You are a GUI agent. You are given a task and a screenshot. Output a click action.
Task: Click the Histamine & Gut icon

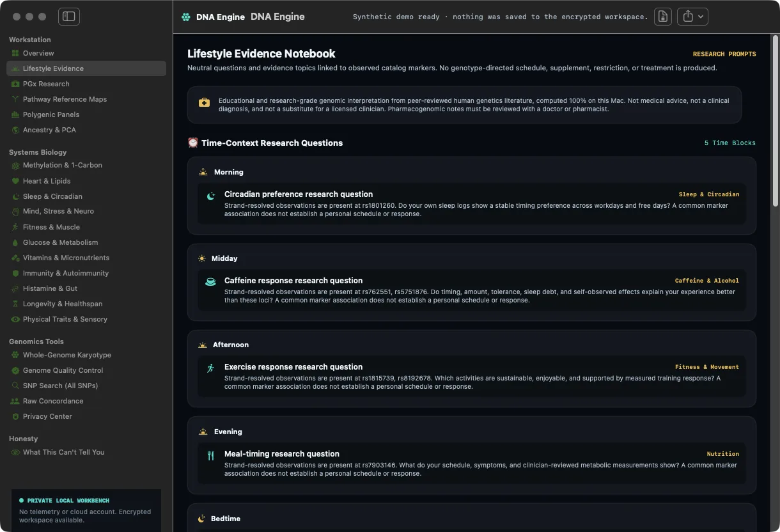(15, 288)
